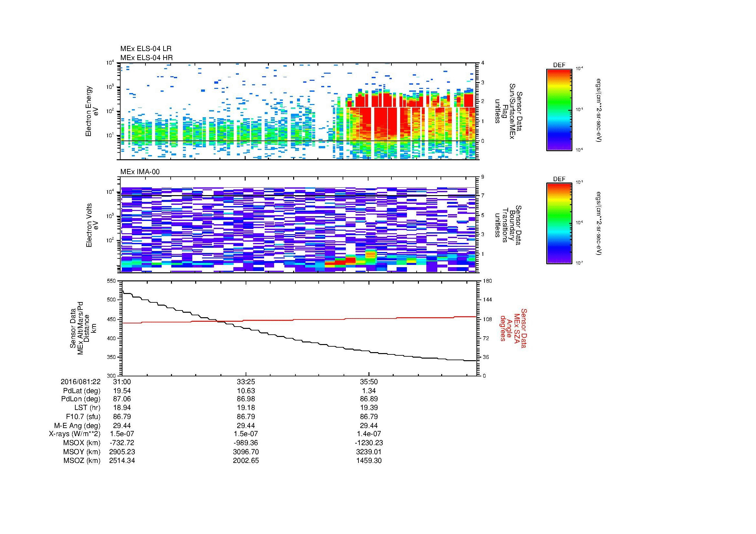Click the 'M-E Ang (deg)' row label
This screenshot has width=756, height=534.
[x=77, y=425]
